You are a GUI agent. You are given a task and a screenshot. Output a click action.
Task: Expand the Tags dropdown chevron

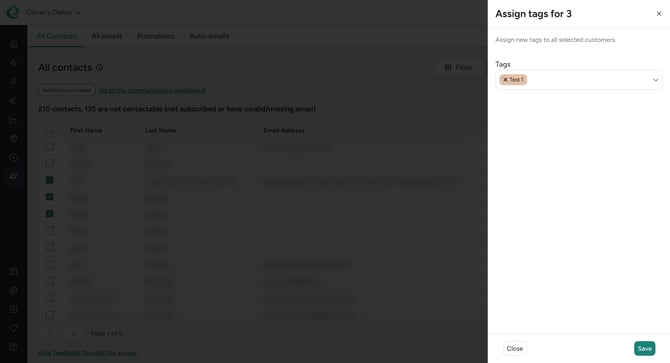click(655, 80)
